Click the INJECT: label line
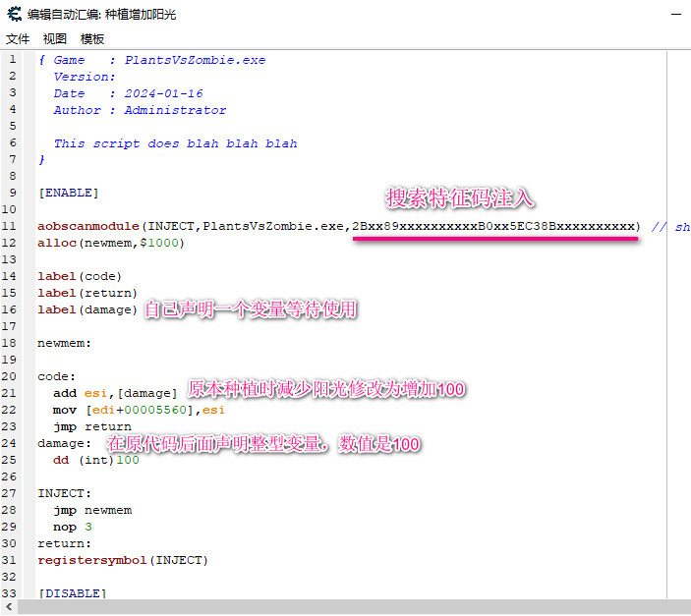Viewport: 691px width, 616px height. click(x=64, y=493)
